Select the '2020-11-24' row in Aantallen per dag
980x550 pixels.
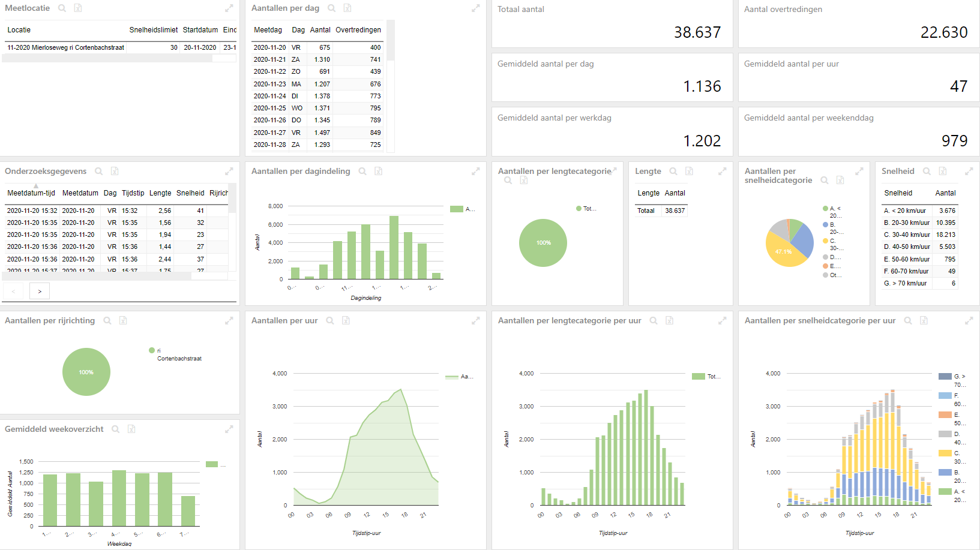(x=317, y=96)
